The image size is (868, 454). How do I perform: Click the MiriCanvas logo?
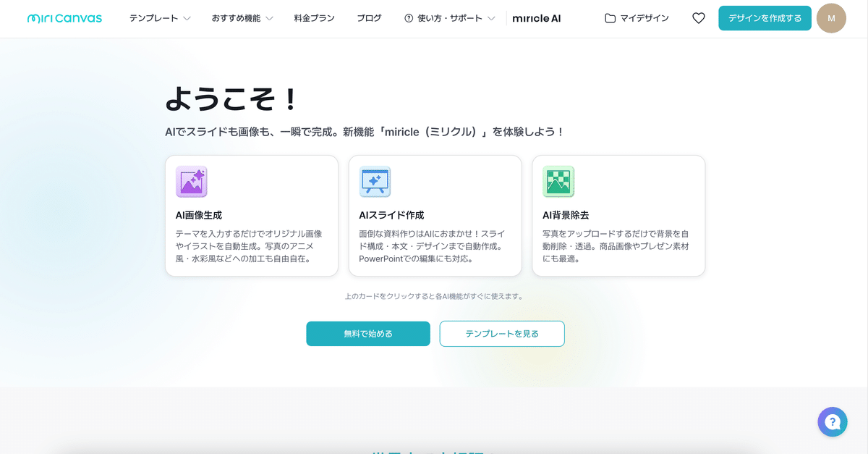coord(64,18)
